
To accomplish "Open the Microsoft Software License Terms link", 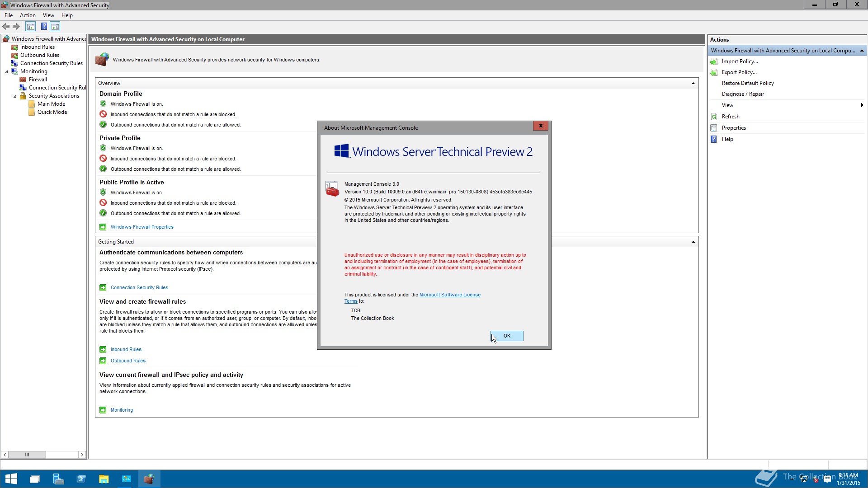I will pyautogui.click(x=450, y=295).
